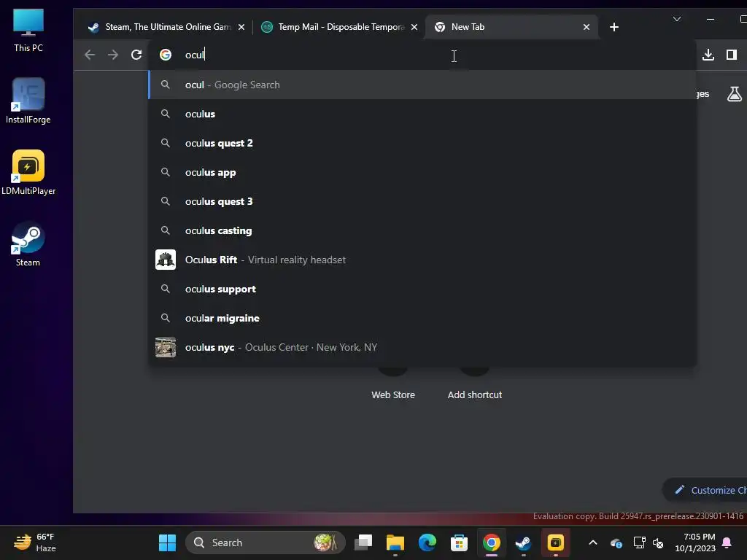
Task: Open the Web Store shortcut
Action: tap(393, 385)
